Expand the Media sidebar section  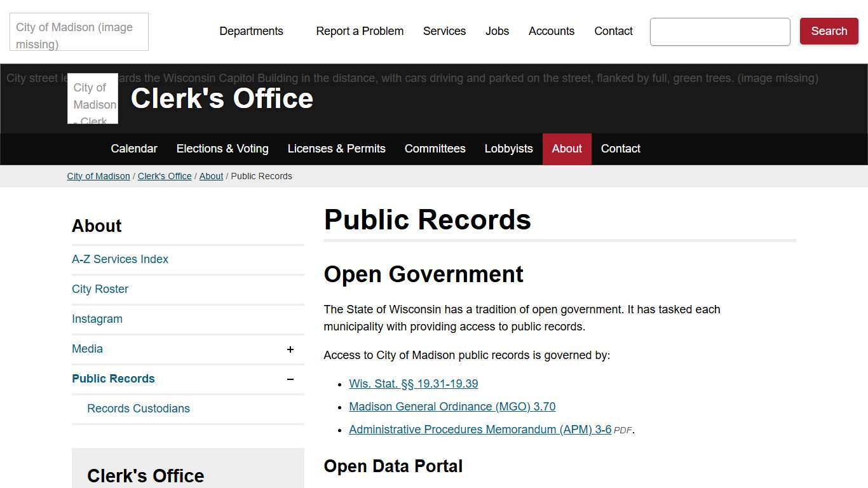pyautogui.click(x=290, y=349)
